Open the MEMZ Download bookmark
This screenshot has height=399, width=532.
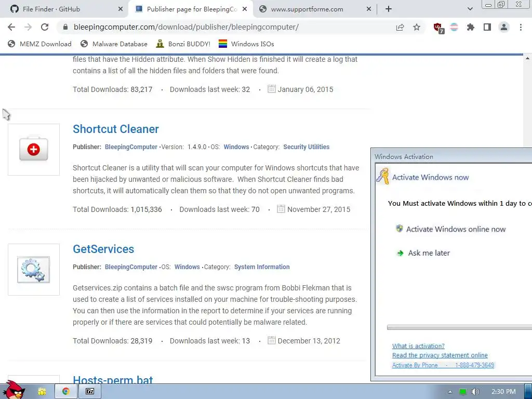[39, 44]
